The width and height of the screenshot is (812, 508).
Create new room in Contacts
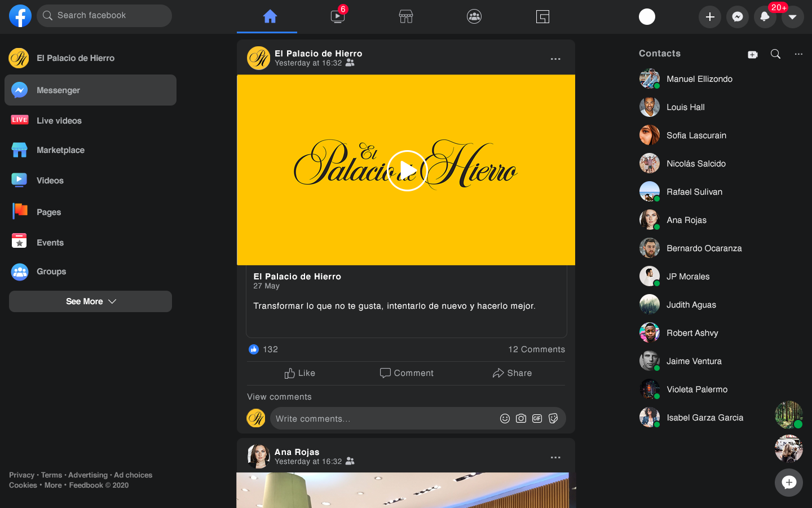(x=753, y=54)
